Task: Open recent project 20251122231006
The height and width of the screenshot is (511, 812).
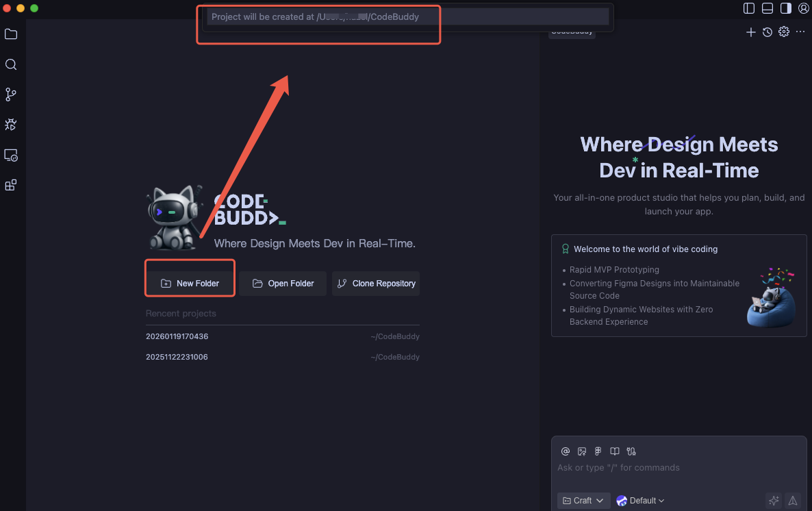Action: click(x=283, y=357)
